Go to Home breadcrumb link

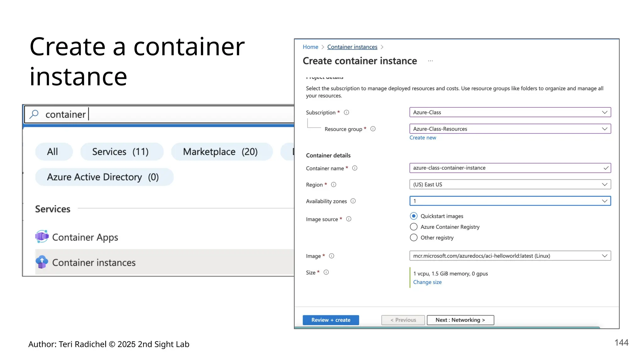(310, 47)
